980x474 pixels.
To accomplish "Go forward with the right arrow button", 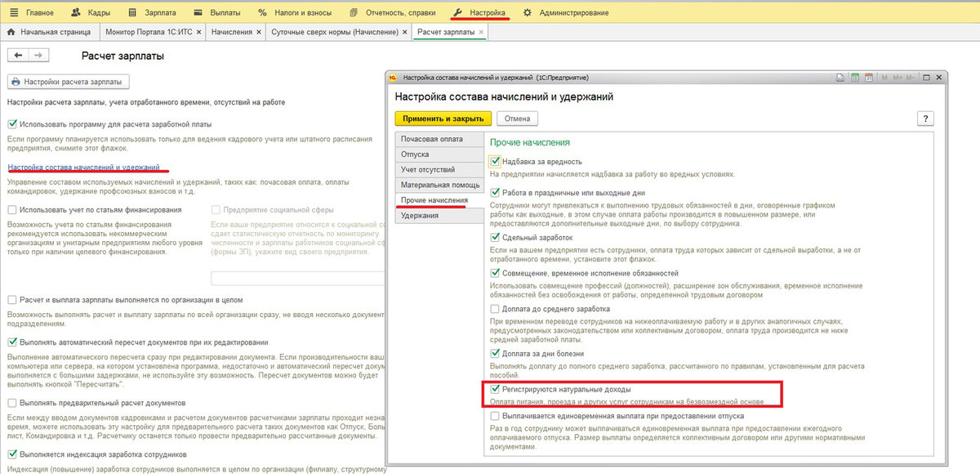I will coord(38,55).
